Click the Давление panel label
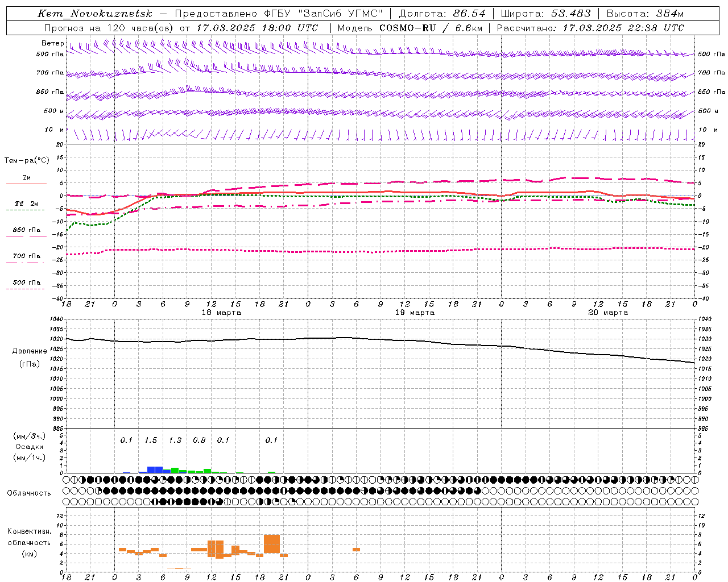 pos(30,351)
